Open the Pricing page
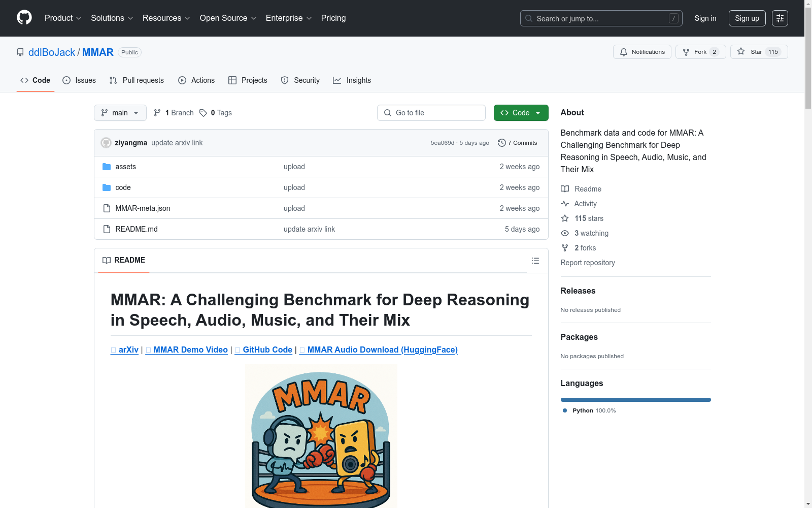The image size is (812, 508). pos(333,18)
